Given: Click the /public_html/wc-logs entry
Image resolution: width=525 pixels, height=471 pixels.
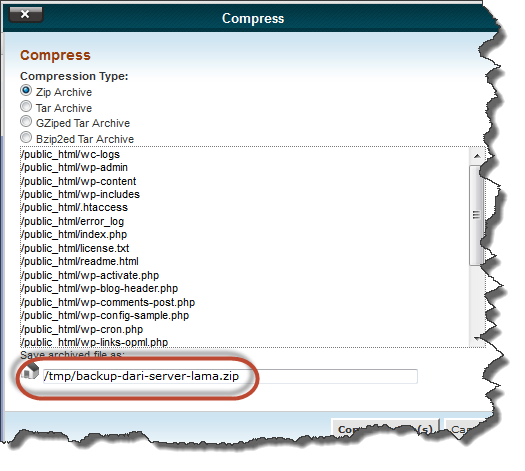Looking at the screenshot, I should click(x=70, y=154).
